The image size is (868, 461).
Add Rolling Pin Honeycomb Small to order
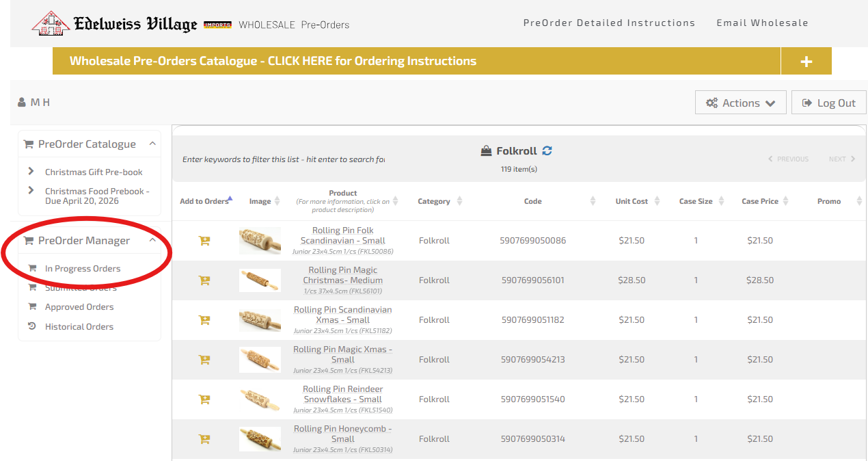(x=204, y=439)
